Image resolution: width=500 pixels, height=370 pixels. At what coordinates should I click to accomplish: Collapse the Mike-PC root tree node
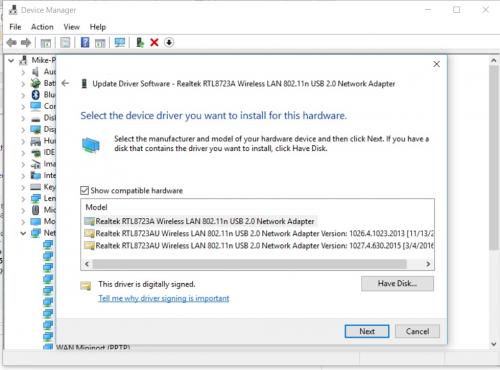[x=11, y=60]
